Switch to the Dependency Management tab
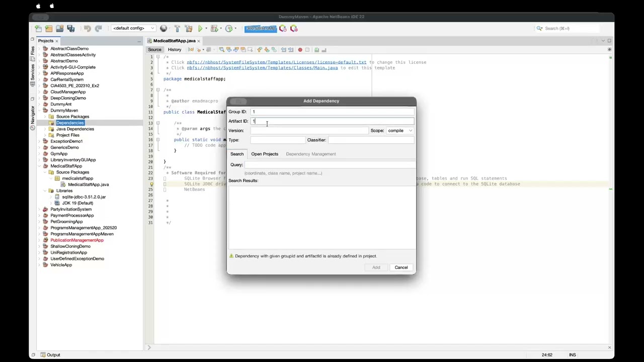The width and height of the screenshot is (644, 362). [311, 154]
